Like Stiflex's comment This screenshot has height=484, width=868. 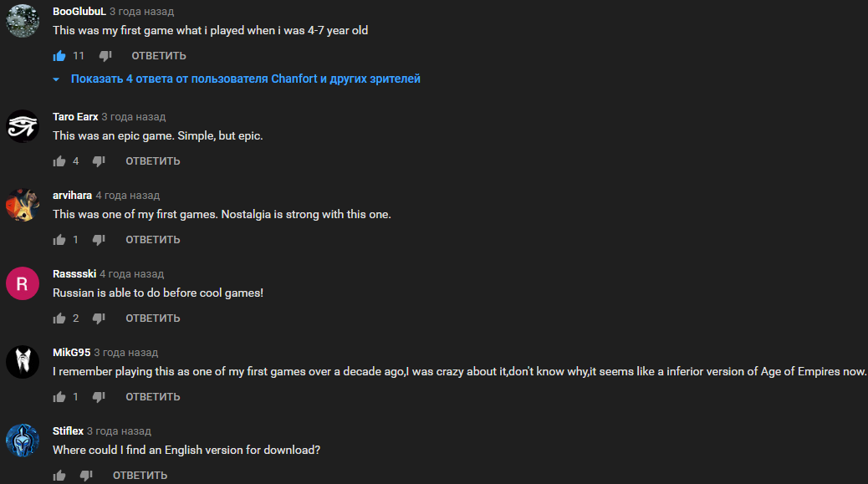59,476
